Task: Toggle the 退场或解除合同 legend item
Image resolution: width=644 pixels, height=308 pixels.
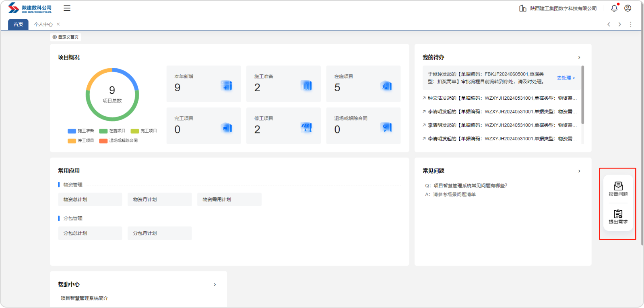Action: point(119,141)
